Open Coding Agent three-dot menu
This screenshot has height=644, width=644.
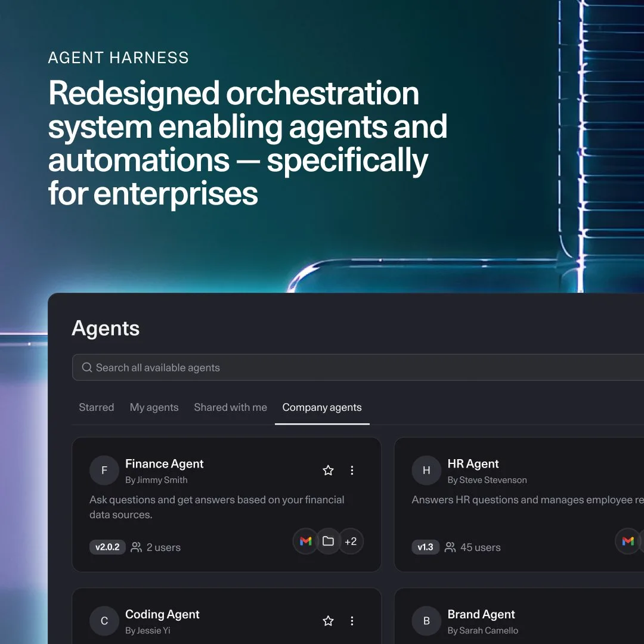352,621
